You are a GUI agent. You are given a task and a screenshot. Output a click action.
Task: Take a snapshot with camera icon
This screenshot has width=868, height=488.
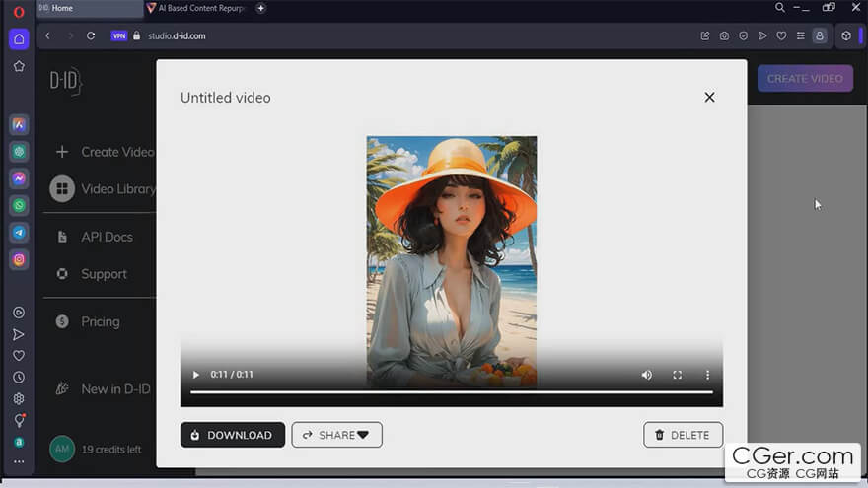(x=724, y=35)
